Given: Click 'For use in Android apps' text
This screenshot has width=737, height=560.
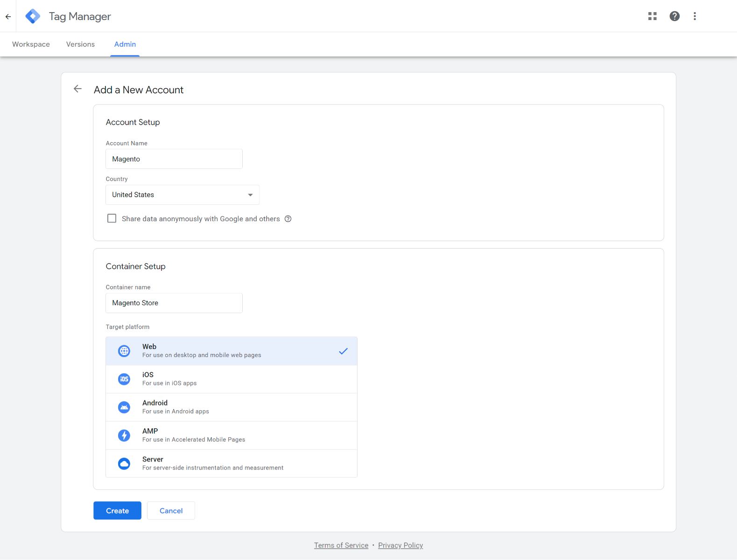Looking at the screenshot, I should pyautogui.click(x=175, y=411).
